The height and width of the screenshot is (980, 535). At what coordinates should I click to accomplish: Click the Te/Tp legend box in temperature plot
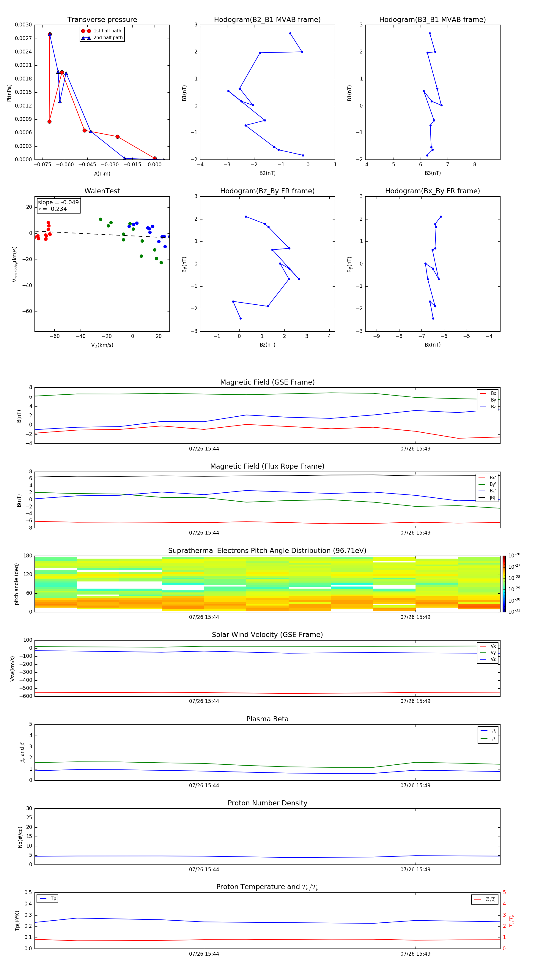tap(485, 899)
